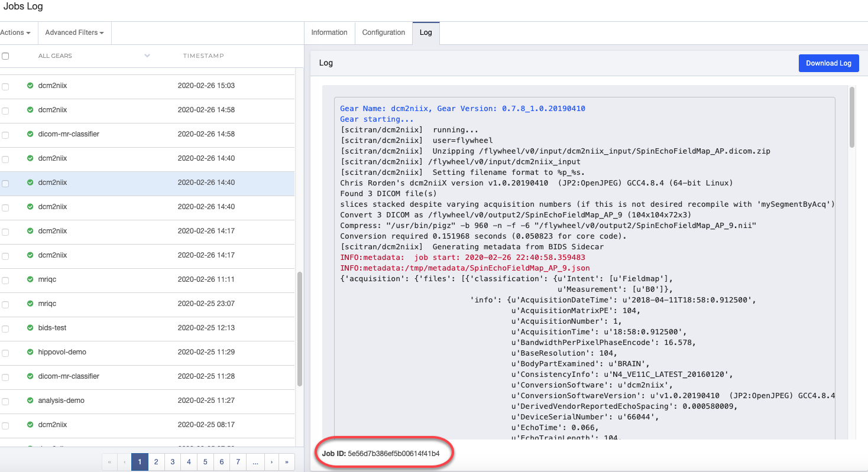Check the box for hippovol-demo job
The width and height of the screenshot is (868, 472).
(5, 353)
